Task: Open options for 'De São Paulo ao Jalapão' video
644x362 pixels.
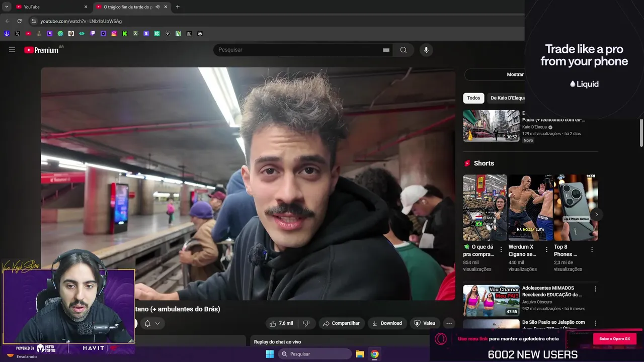Action: tap(595, 323)
